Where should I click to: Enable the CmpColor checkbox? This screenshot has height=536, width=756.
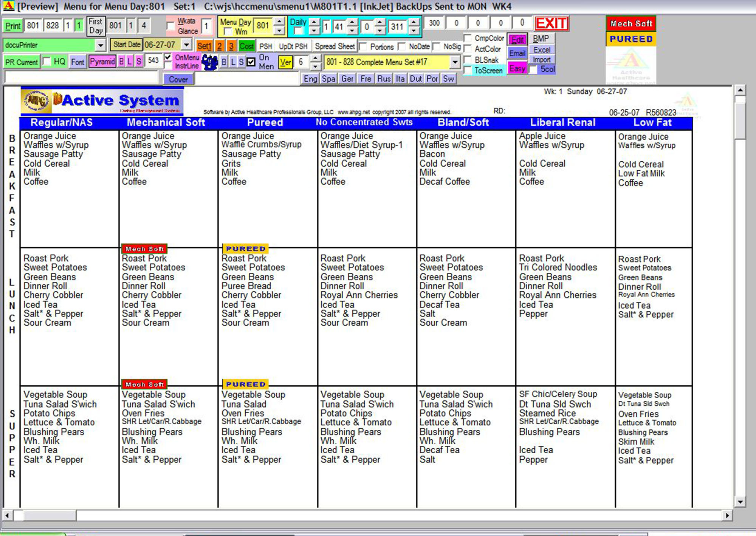(x=468, y=38)
